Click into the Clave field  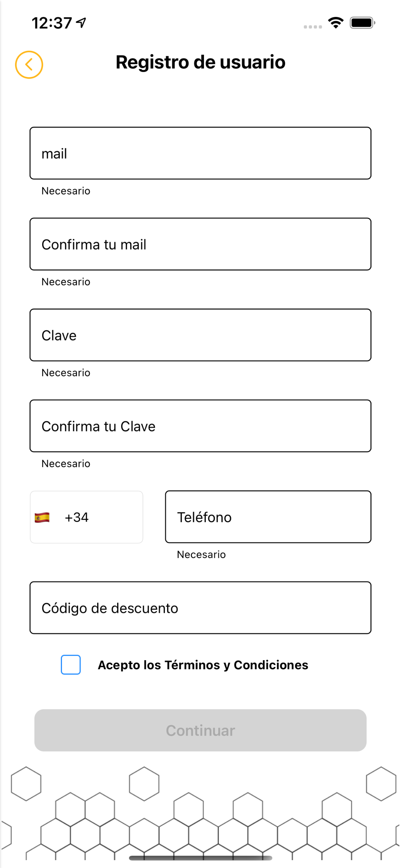[x=200, y=335]
